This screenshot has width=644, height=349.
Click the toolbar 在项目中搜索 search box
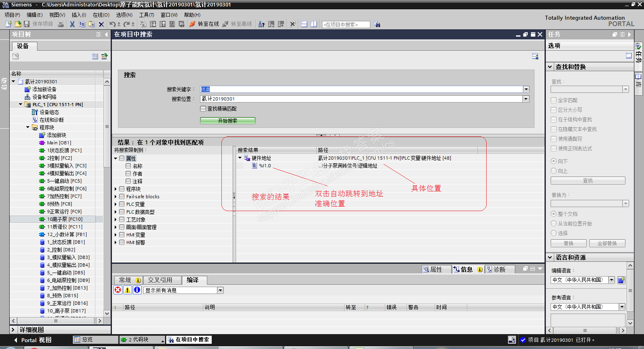tap(346, 25)
